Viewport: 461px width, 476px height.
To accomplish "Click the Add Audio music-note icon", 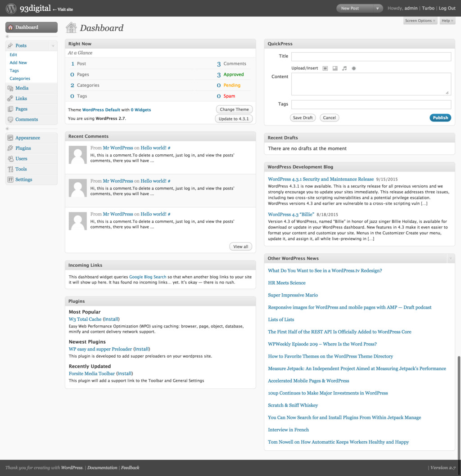I will click(x=344, y=68).
